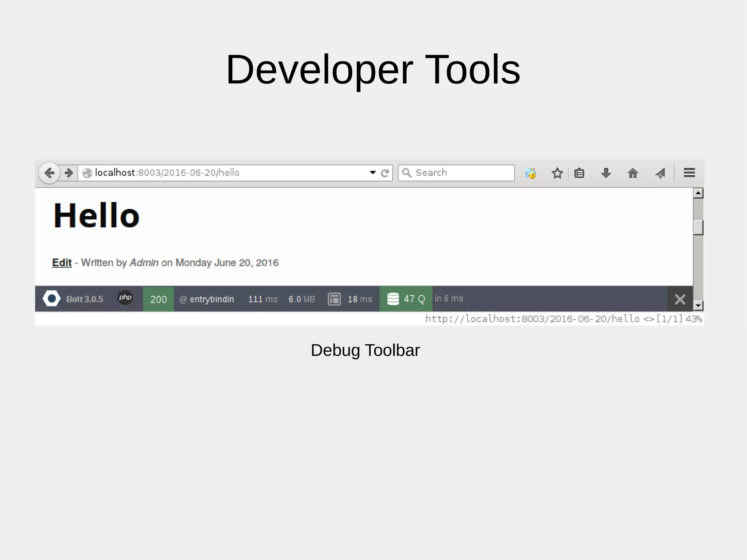The height and width of the screenshot is (560, 747).
Task: Follow the Edit link
Action: pyautogui.click(x=62, y=263)
